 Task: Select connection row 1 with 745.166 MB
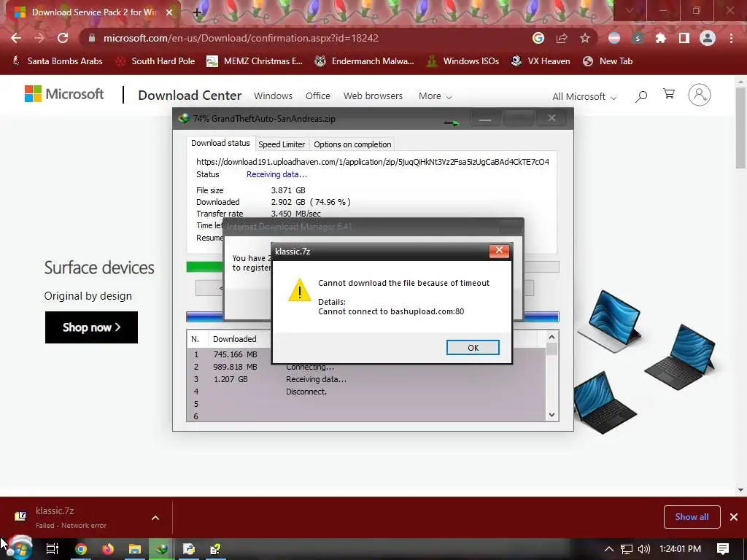(x=230, y=354)
